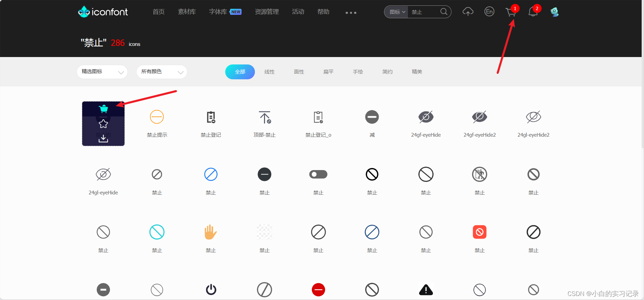The width and height of the screenshot is (644, 300).
Task: Select the 顶部-禁止 arrow icon
Action: coord(265,117)
